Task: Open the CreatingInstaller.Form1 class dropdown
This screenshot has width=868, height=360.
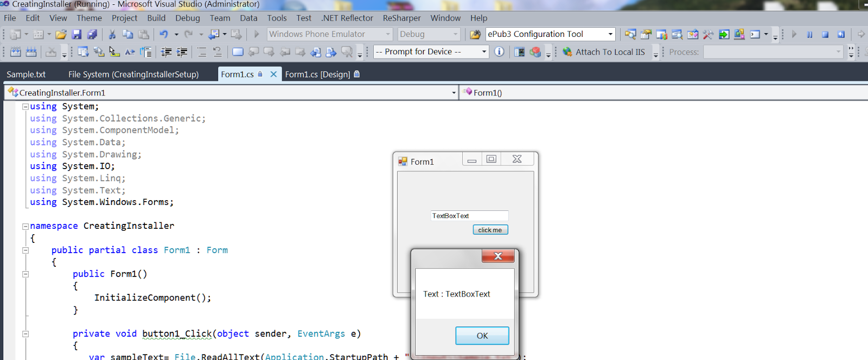Action: [x=454, y=93]
